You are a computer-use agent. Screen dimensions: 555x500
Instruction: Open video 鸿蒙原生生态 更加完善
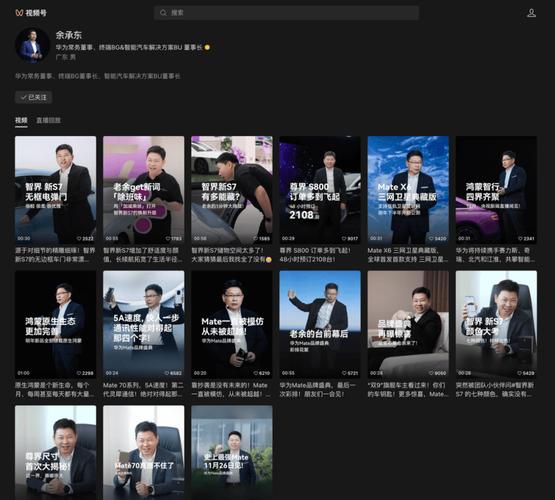coord(55,324)
